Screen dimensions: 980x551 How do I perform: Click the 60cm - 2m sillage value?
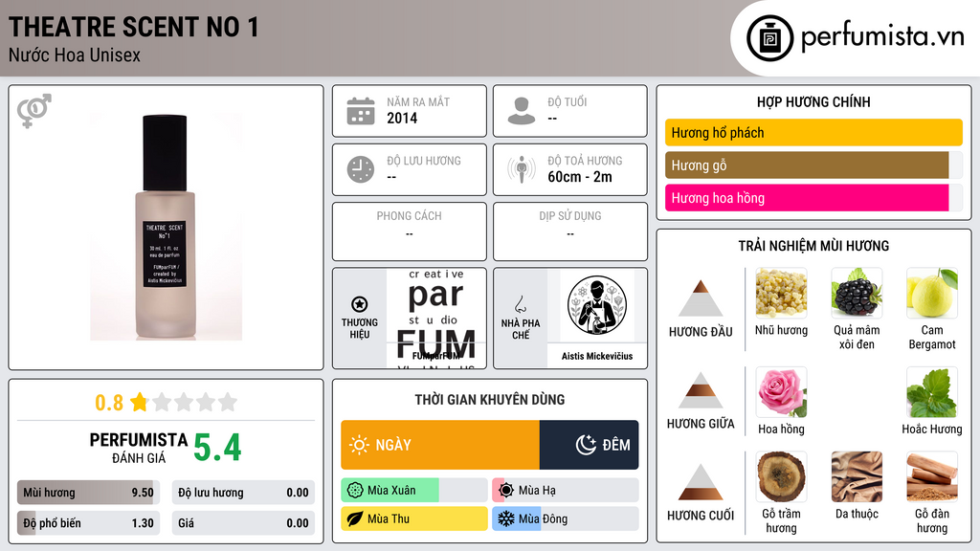point(580,177)
